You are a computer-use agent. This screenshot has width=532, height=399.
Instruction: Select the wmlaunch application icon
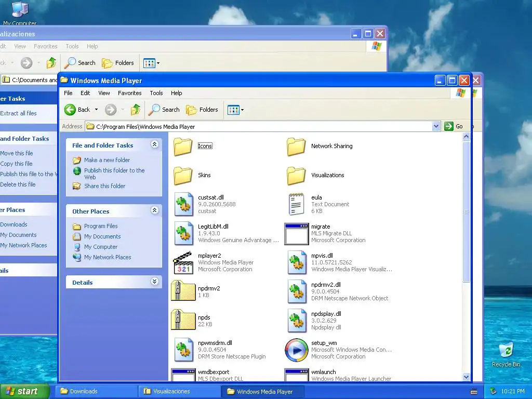tap(297, 375)
